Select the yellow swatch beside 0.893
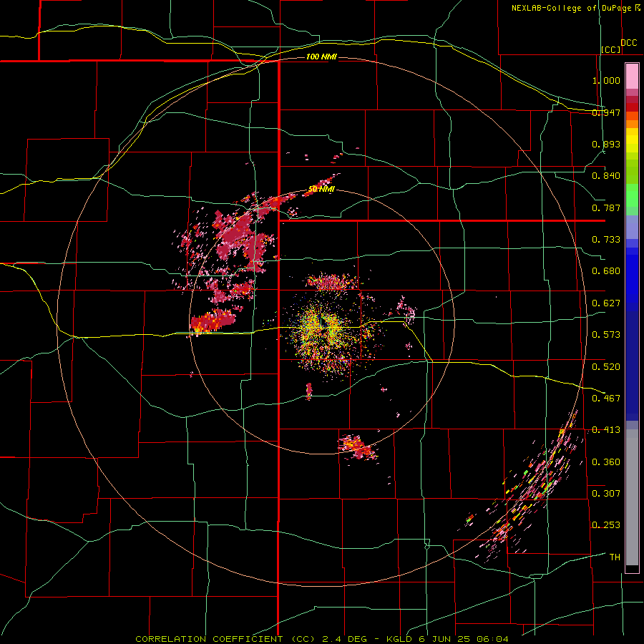This screenshot has width=644, height=644. 632,144
